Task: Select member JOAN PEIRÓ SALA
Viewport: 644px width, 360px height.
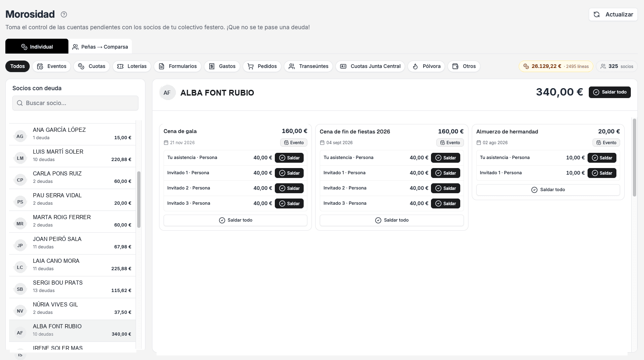Action: (72, 243)
